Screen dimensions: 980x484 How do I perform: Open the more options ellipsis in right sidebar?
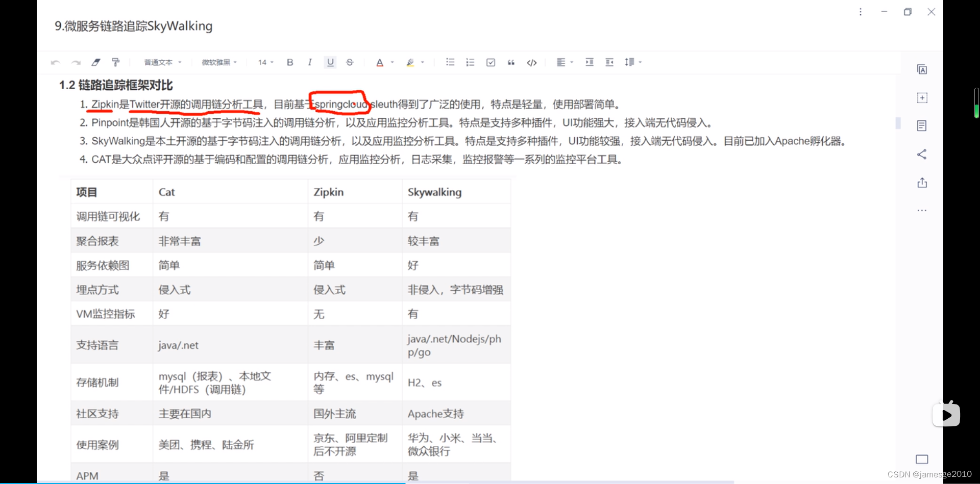(x=922, y=210)
